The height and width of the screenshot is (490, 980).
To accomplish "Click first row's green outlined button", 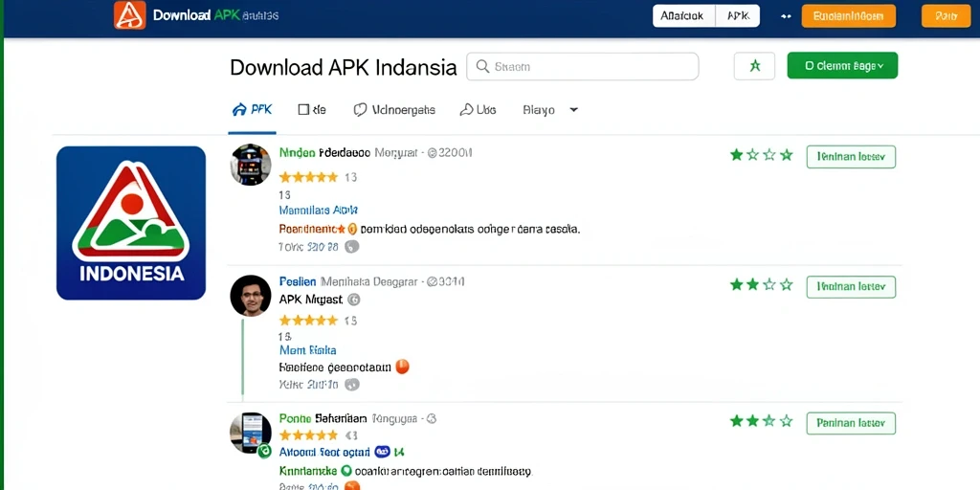I will click(851, 157).
